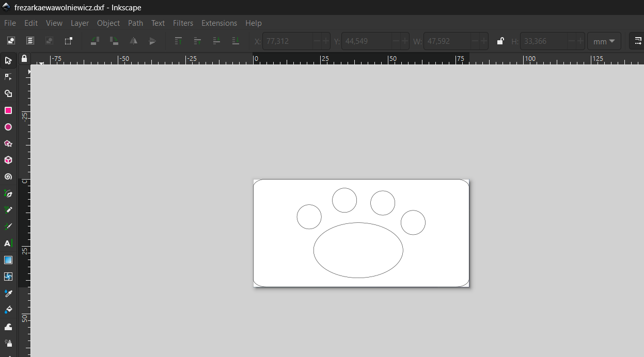Decrease the Y value with minus

pos(396,41)
